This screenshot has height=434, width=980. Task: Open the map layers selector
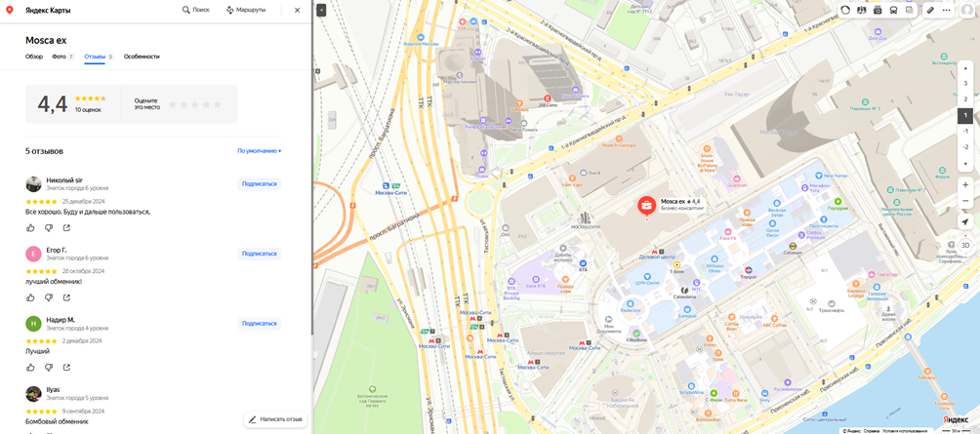point(910,10)
